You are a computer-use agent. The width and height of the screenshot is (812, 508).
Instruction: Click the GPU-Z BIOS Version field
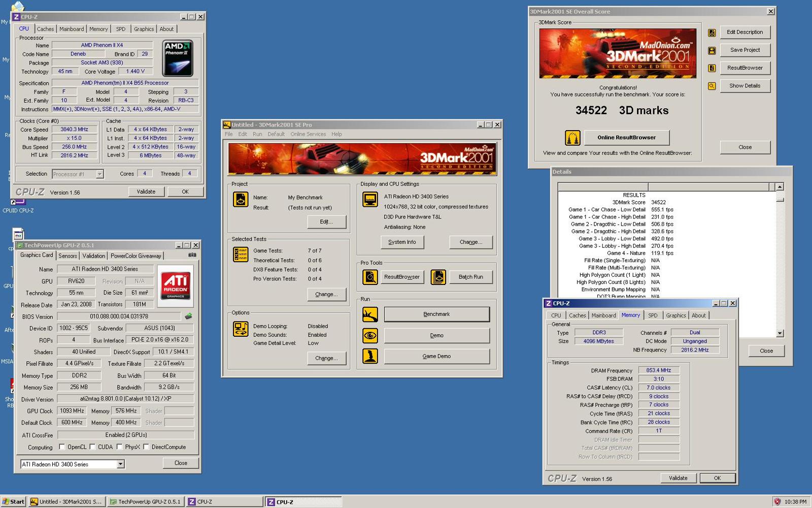point(119,316)
